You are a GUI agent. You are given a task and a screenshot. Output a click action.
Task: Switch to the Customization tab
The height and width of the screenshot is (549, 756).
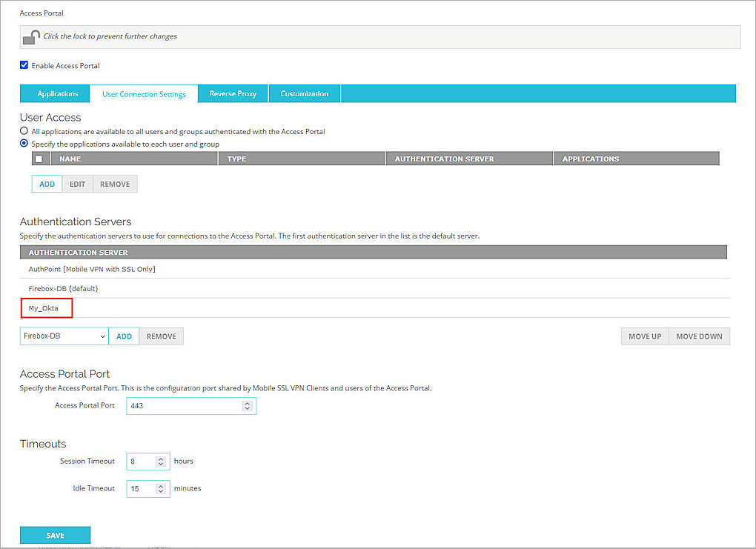tap(304, 93)
